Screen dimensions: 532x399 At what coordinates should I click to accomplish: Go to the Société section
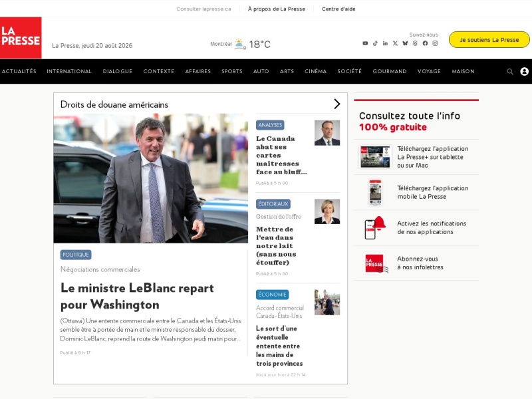click(350, 71)
